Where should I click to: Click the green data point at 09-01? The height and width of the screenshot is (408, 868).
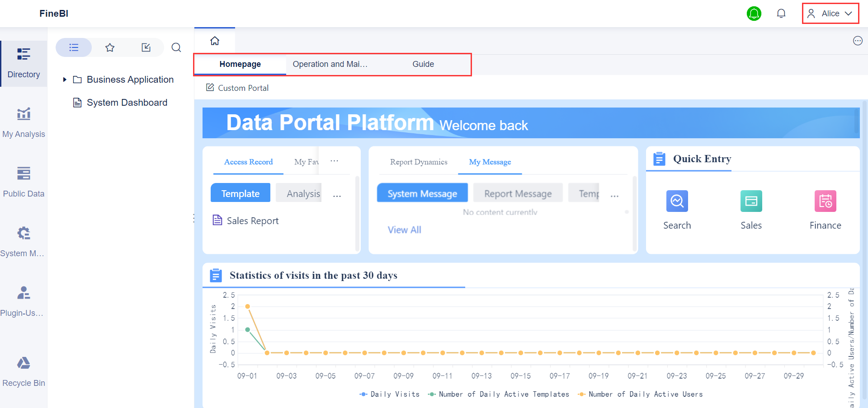tap(247, 330)
